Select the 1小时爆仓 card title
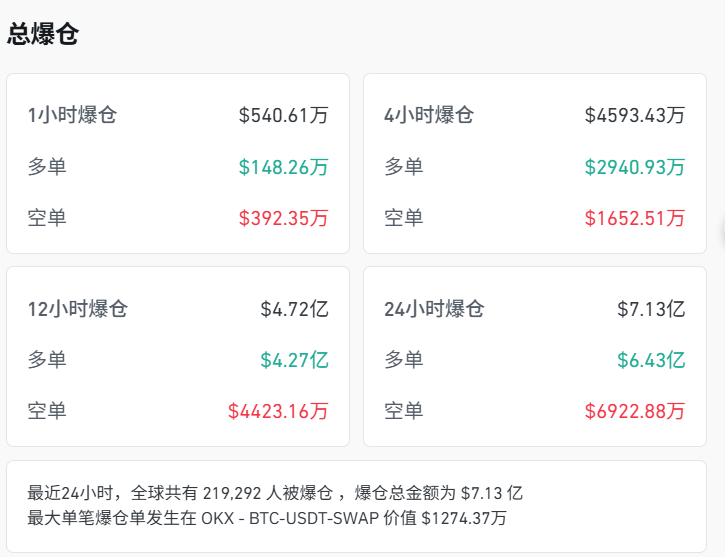The image size is (725, 557). pos(72,115)
